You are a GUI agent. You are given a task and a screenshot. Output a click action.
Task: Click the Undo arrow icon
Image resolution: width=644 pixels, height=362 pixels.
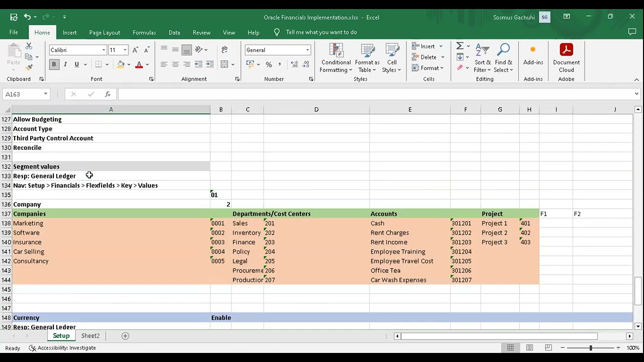28,17
